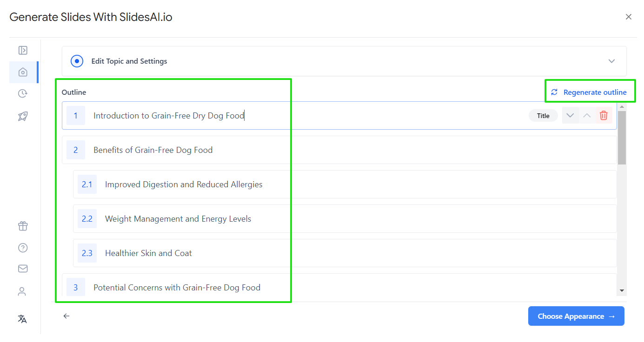Click the Regenerate outline link

click(x=589, y=92)
